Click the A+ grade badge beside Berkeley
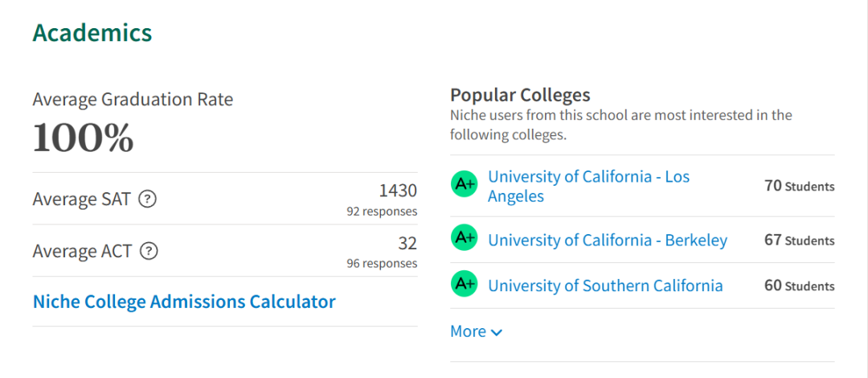 [464, 237]
